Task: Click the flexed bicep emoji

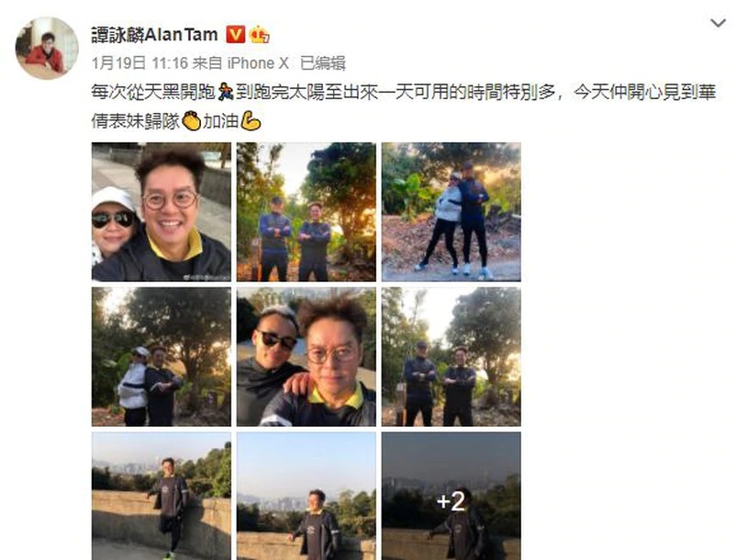Action: (x=251, y=121)
